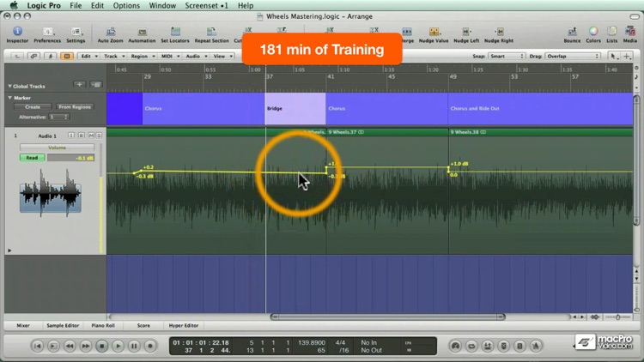Open the Track local menu
This screenshot has width=644, height=362.
click(x=113, y=57)
